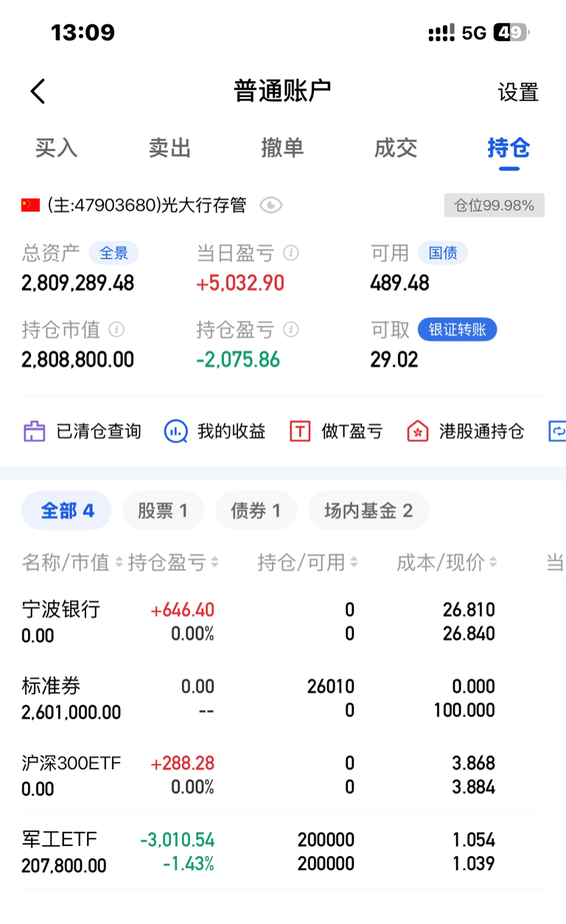
Task: Tap the 5G signal indicator in status bar
Action: point(474,33)
